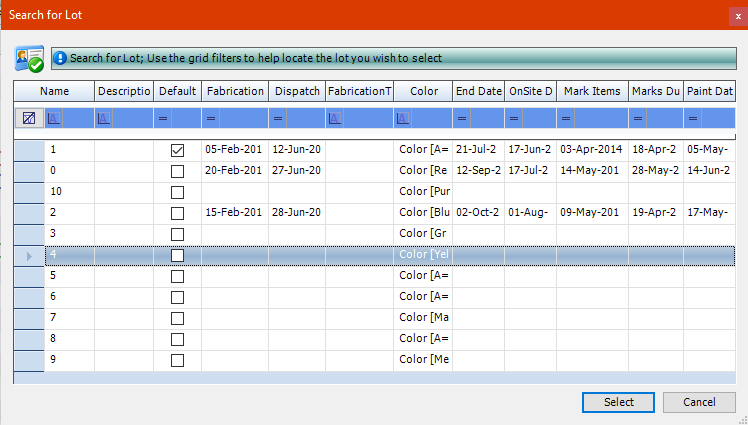Click the FabricationT column filter operator icon
Viewport: 748px width, 425px height.
click(x=335, y=118)
